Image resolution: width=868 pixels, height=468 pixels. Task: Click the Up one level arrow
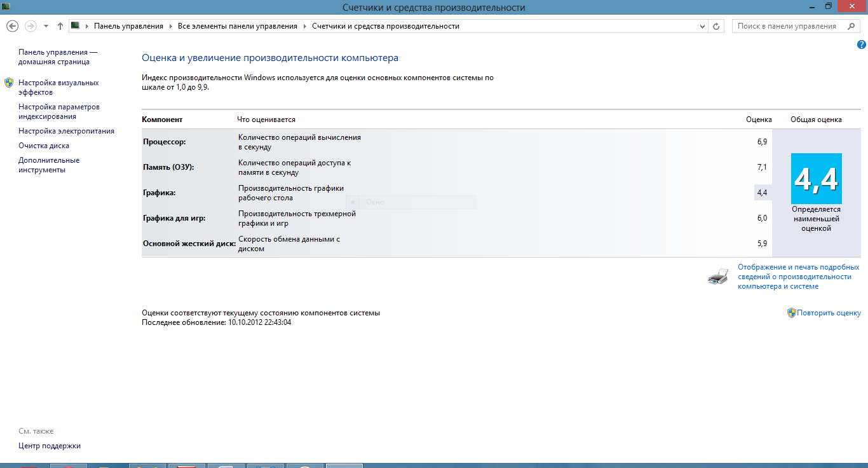pyautogui.click(x=60, y=26)
